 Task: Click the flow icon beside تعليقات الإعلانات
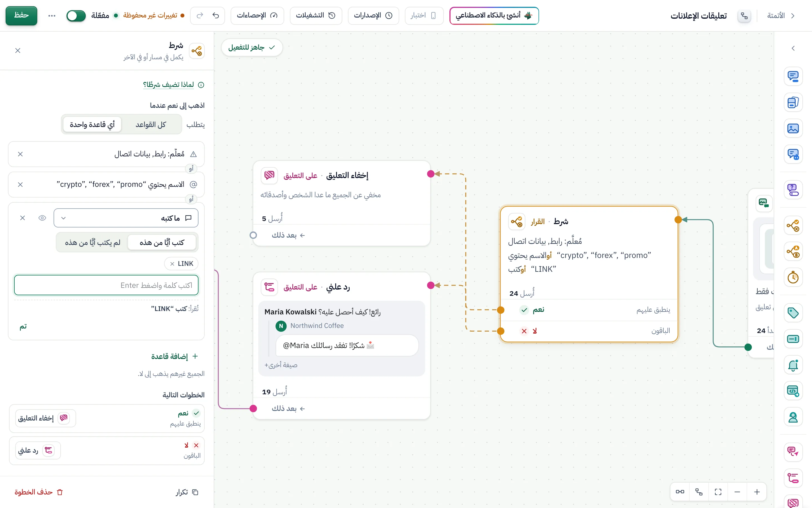pos(744,16)
